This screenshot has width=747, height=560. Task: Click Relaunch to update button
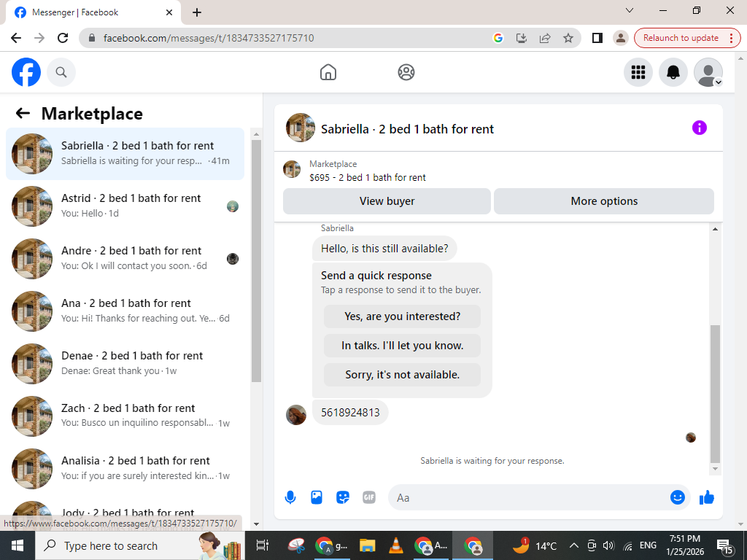coord(681,38)
